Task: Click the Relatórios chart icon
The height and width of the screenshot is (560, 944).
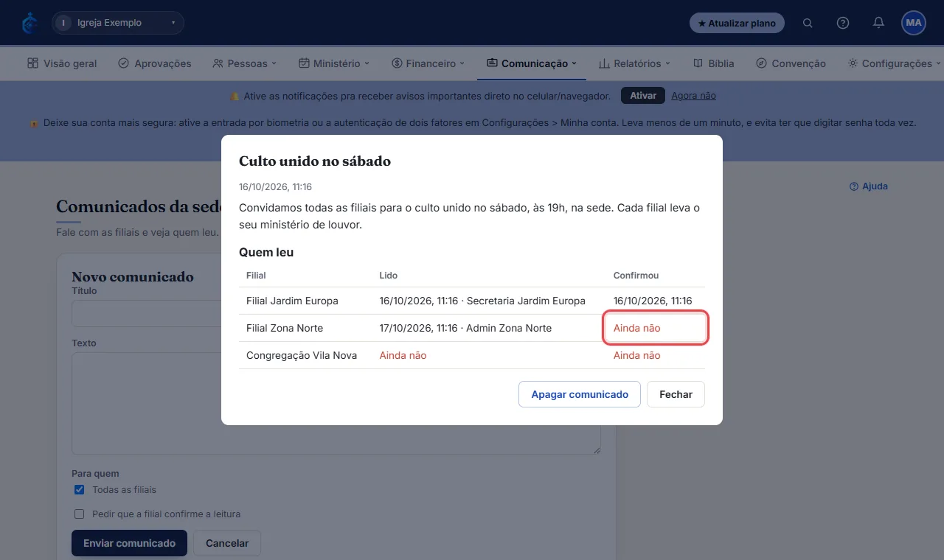Action: click(x=604, y=63)
